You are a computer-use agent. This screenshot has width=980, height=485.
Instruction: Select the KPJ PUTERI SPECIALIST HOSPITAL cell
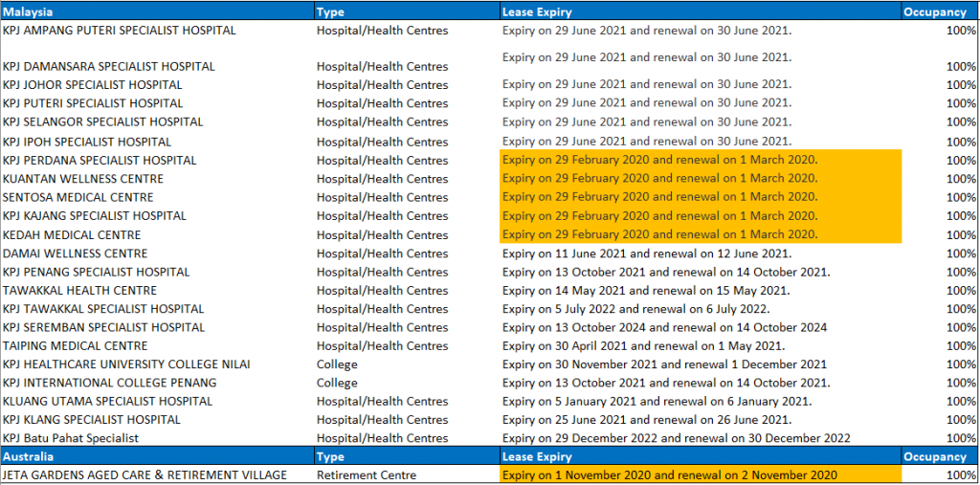pos(157,103)
